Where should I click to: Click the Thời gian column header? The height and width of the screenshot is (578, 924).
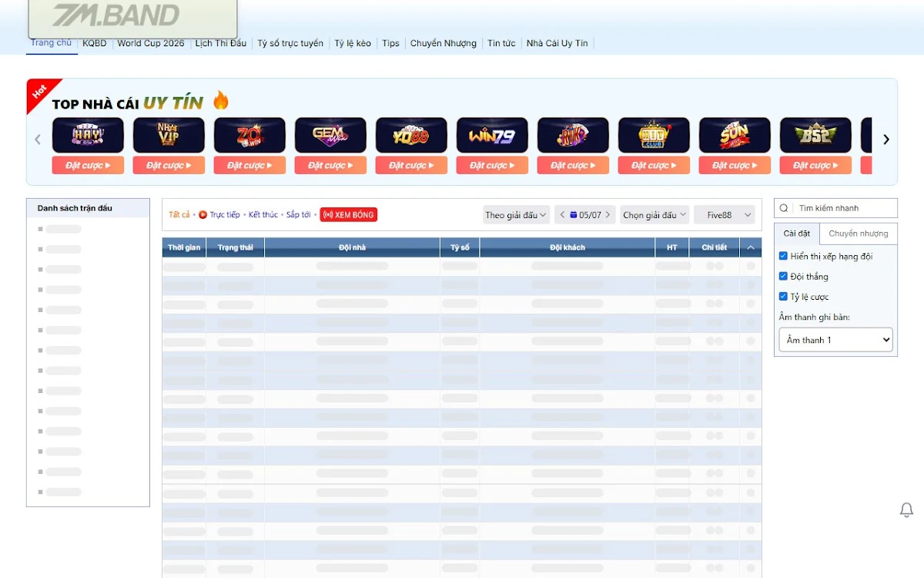pyautogui.click(x=184, y=247)
